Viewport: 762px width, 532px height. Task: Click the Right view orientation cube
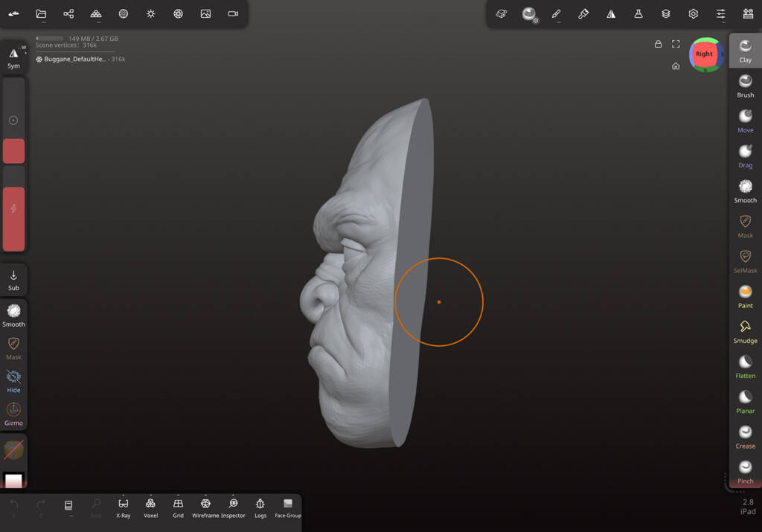pyautogui.click(x=704, y=54)
